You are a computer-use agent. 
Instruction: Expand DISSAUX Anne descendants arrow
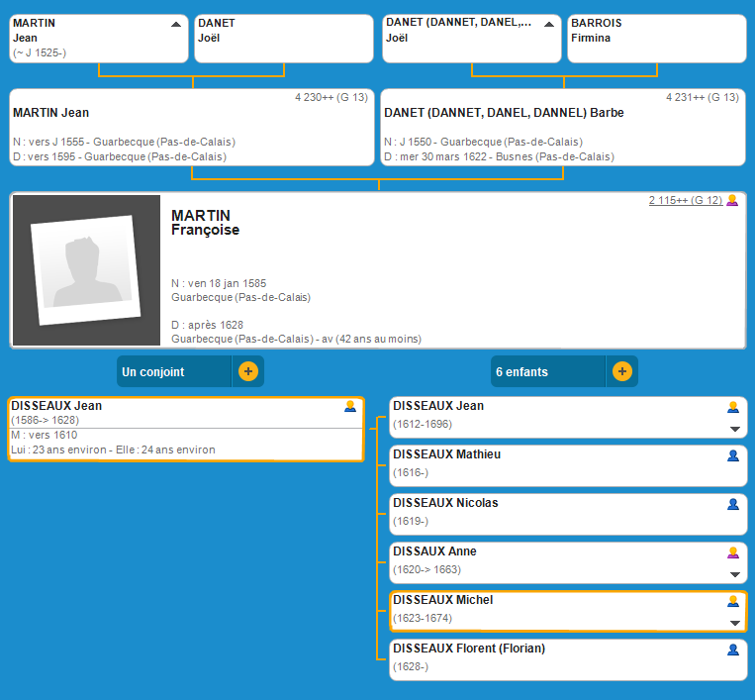[734, 574]
